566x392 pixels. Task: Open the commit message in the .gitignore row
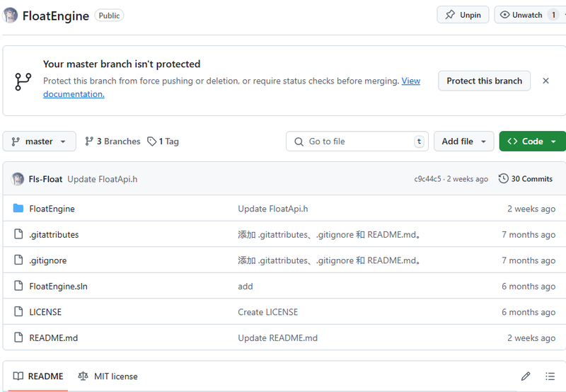(x=329, y=260)
